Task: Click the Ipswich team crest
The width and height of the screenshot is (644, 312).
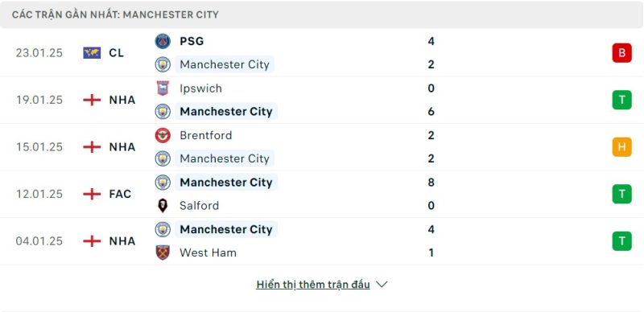Action: click(x=163, y=88)
